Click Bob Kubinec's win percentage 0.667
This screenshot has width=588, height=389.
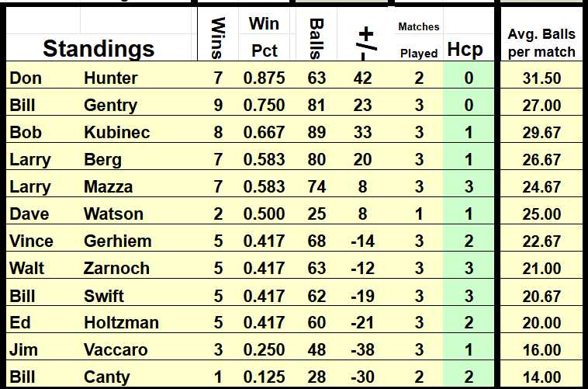coord(264,132)
